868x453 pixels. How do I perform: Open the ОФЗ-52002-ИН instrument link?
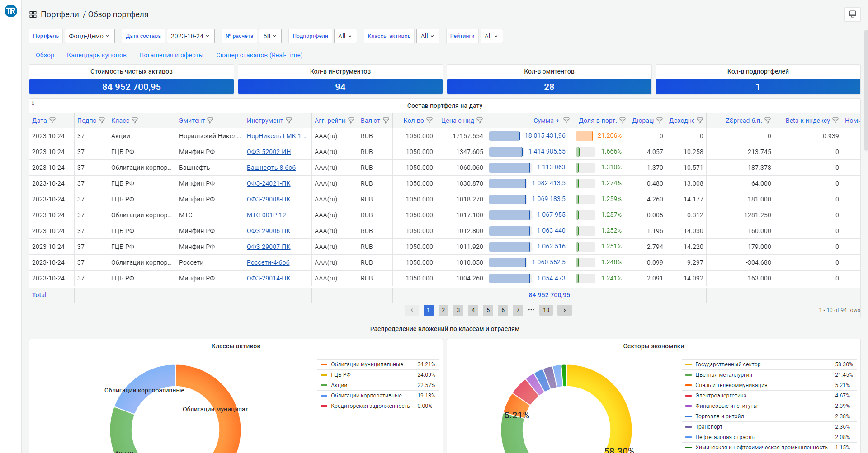[x=269, y=152]
